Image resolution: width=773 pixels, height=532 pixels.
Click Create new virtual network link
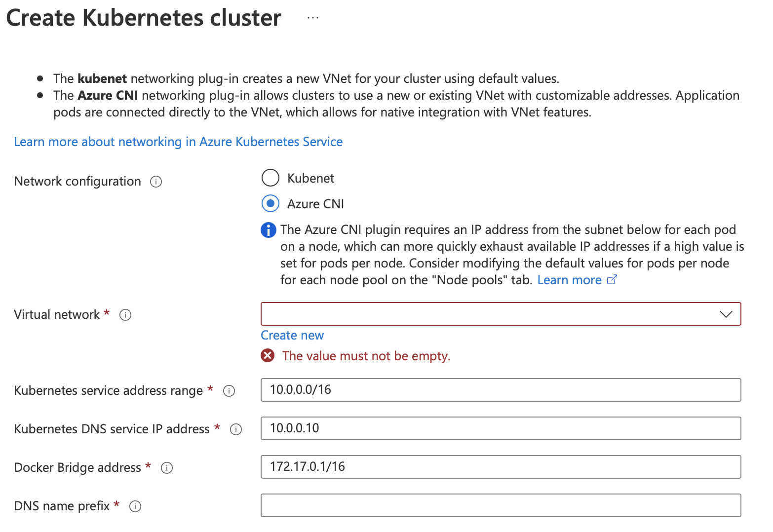(x=292, y=335)
